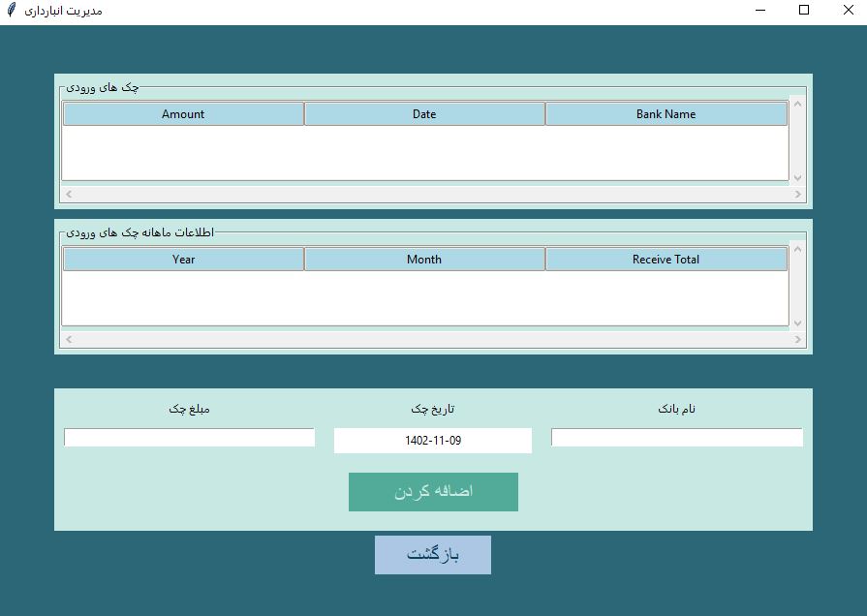Focus the check amount (مبلغ چک) input field
867x616 pixels.
pos(189,438)
